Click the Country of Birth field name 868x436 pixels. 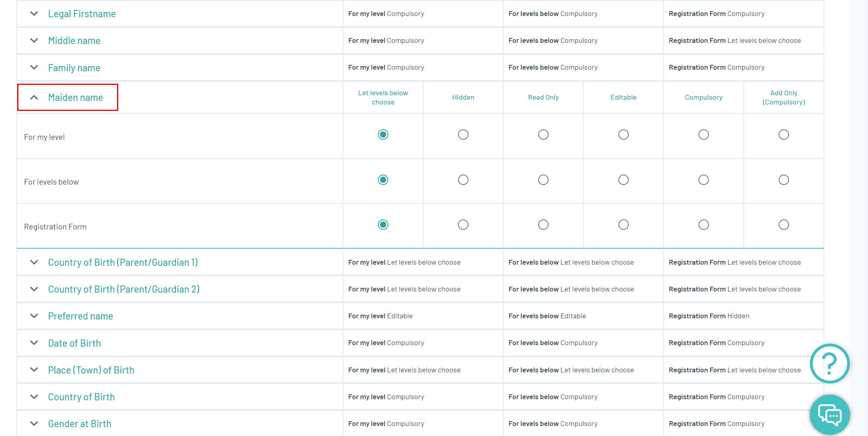pos(81,397)
